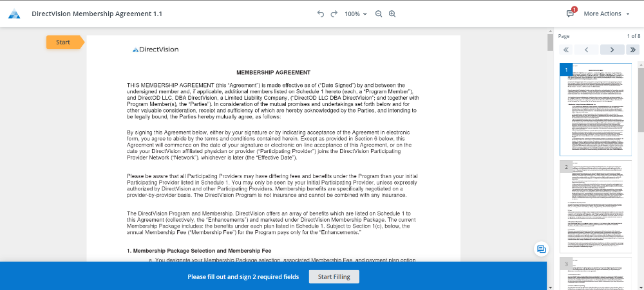The width and height of the screenshot is (644, 290).
Task: Open the floating chat panel icon
Action: [542, 249]
